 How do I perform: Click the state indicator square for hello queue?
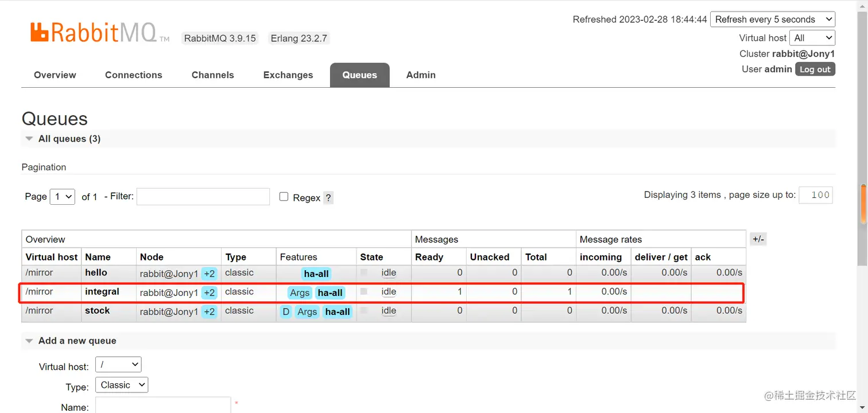pyautogui.click(x=364, y=272)
